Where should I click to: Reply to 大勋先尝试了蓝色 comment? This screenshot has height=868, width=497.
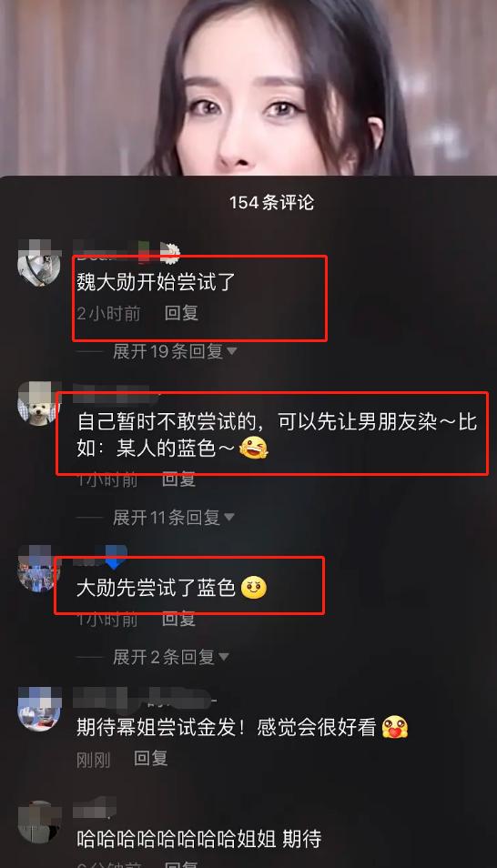click(178, 619)
